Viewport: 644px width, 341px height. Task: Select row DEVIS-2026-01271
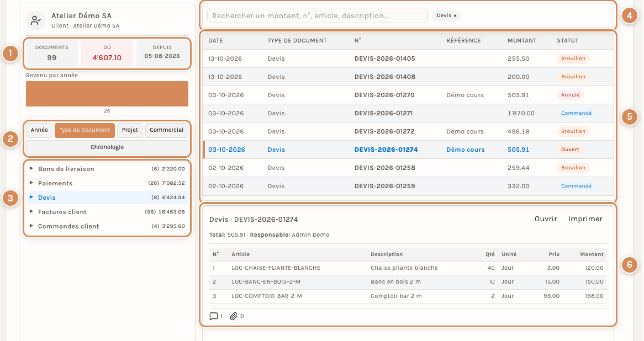(x=408, y=113)
